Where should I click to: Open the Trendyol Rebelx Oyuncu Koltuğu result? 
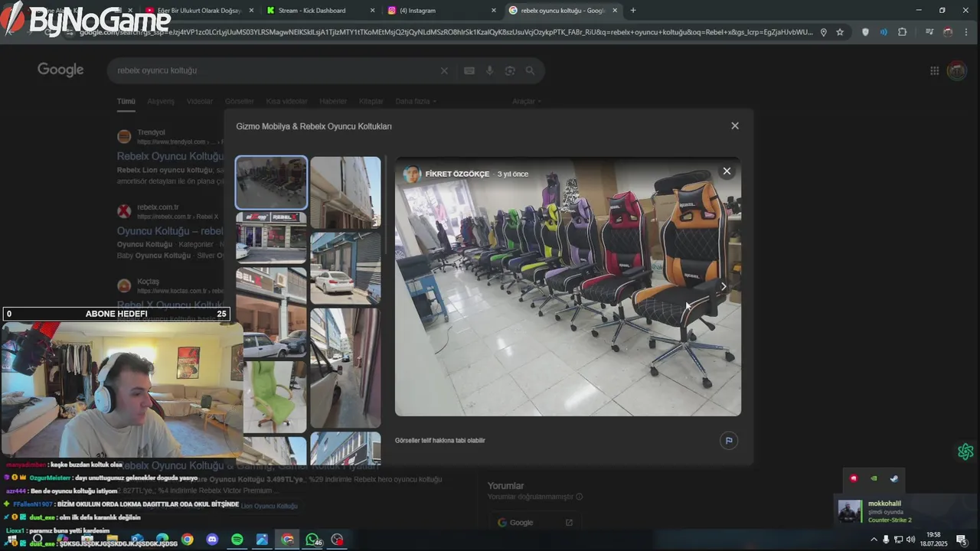tap(170, 156)
